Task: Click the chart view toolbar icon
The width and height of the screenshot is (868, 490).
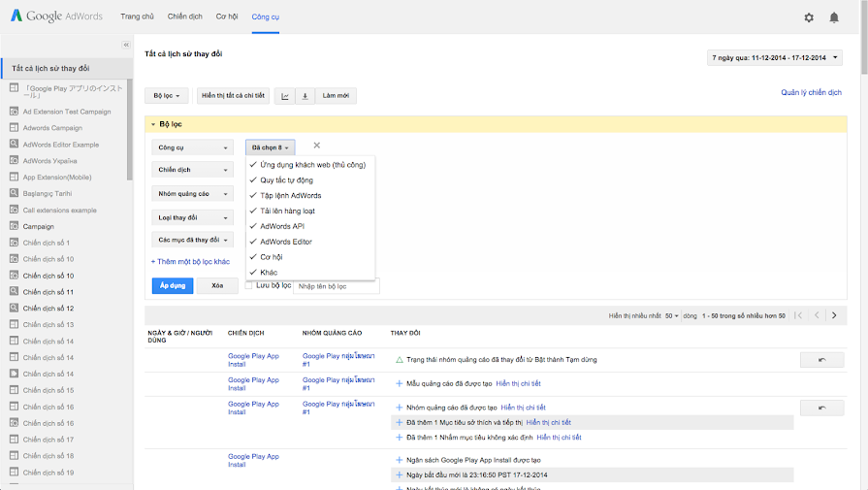Action: (x=285, y=96)
